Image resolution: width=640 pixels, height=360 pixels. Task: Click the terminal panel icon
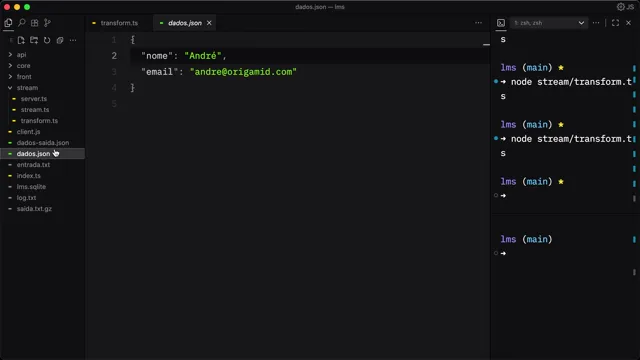[501, 23]
